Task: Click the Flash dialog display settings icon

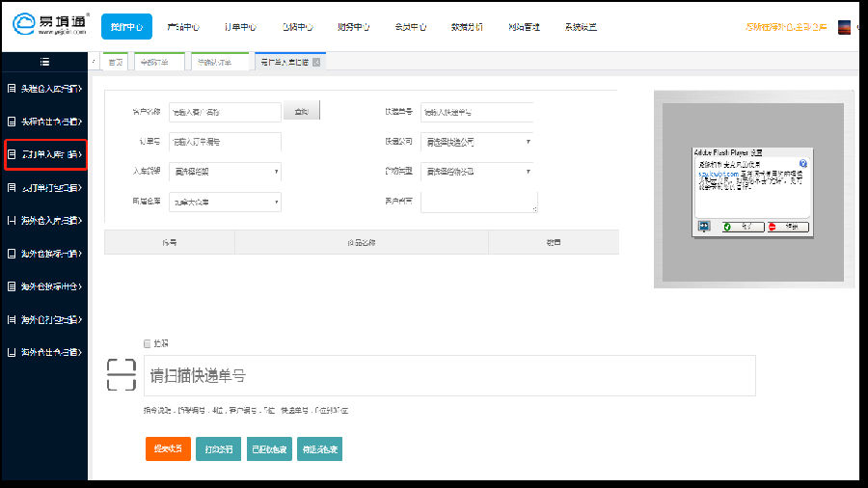Action: pos(703,226)
